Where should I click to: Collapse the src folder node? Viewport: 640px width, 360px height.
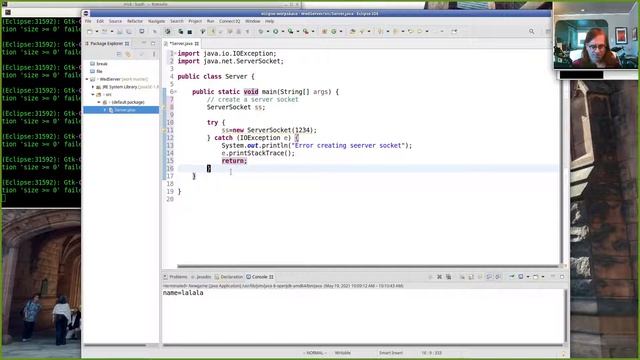[x=93, y=95]
